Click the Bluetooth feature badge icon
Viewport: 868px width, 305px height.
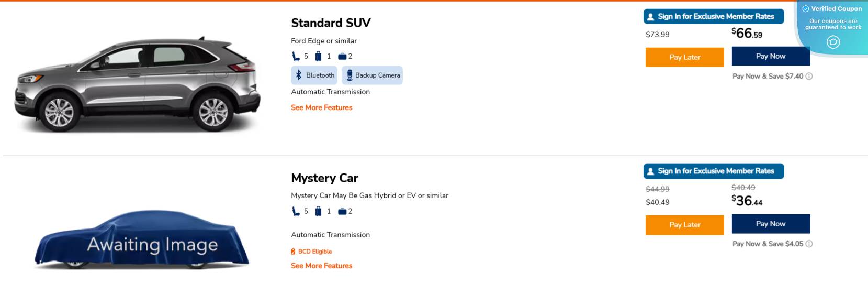point(298,75)
